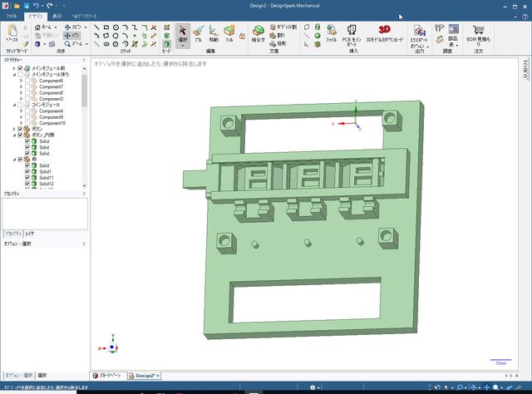This screenshot has height=394, width=532.
Task: Uncheck the ボタン checkbox
Action: 20,129
